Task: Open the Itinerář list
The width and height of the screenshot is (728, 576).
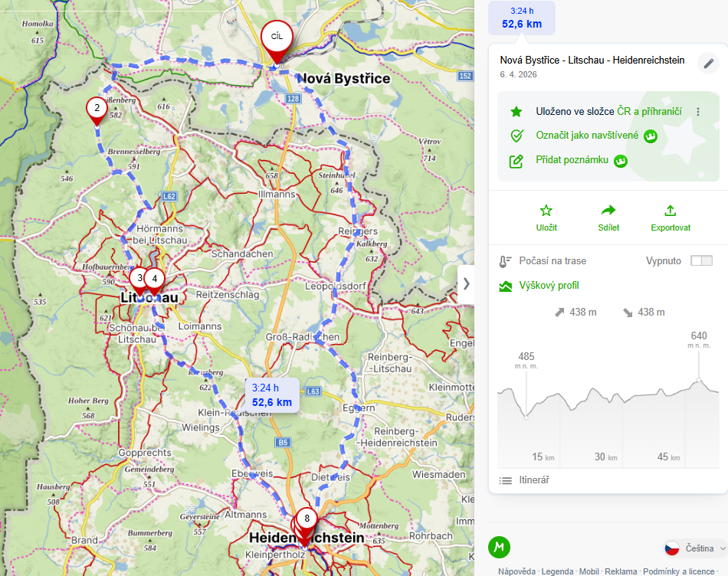Action: [534, 480]
